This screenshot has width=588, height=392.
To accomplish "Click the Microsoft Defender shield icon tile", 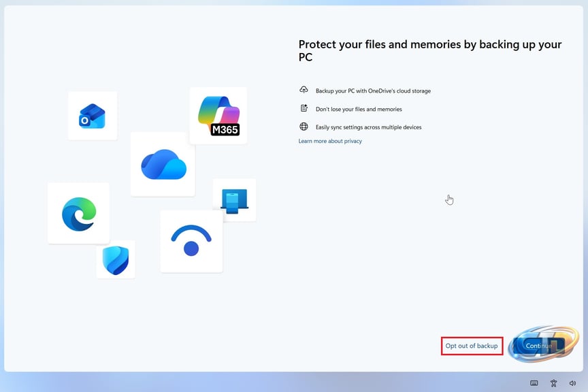I will (116, 259).
